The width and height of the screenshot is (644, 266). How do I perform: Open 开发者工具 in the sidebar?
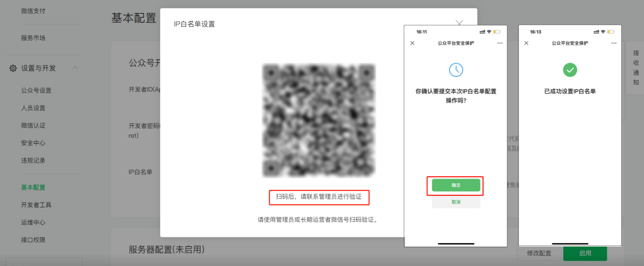pyautogui.click(x=36, y=205)
